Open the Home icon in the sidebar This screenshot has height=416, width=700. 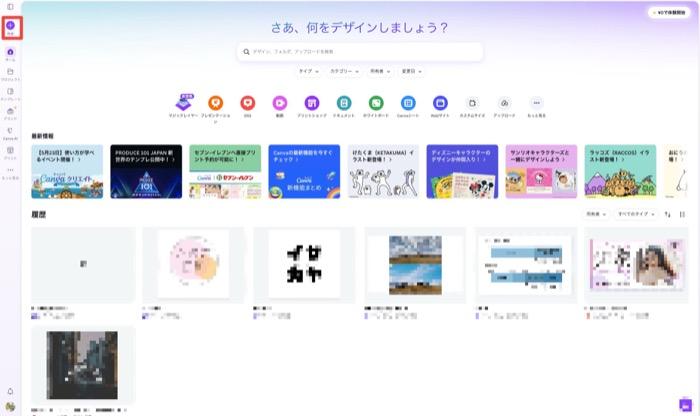[10, 52]
